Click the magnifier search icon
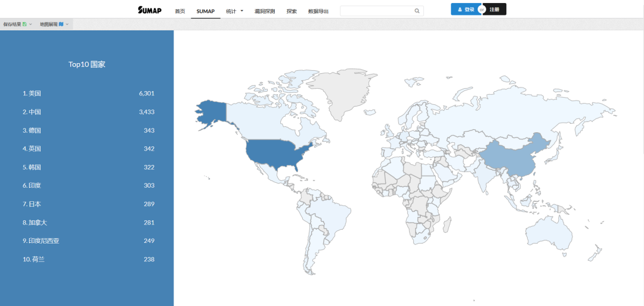644x306 pixels. (417, 11)
